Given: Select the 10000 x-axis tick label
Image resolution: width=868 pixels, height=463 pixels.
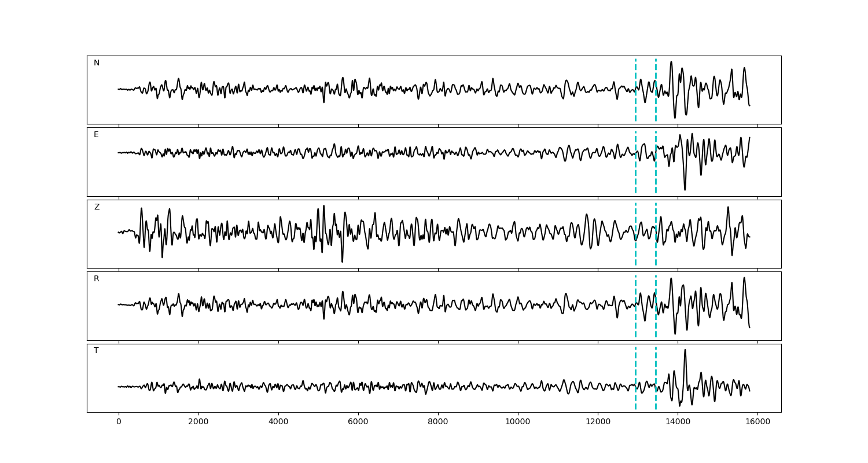Looking at the screenshot, I should [x=518, y=422].
